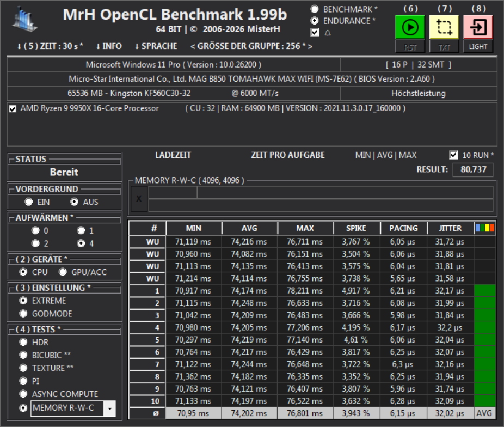Click run 1 MAX value 78,211 ms
504x427 pixels.
[305, 291]
